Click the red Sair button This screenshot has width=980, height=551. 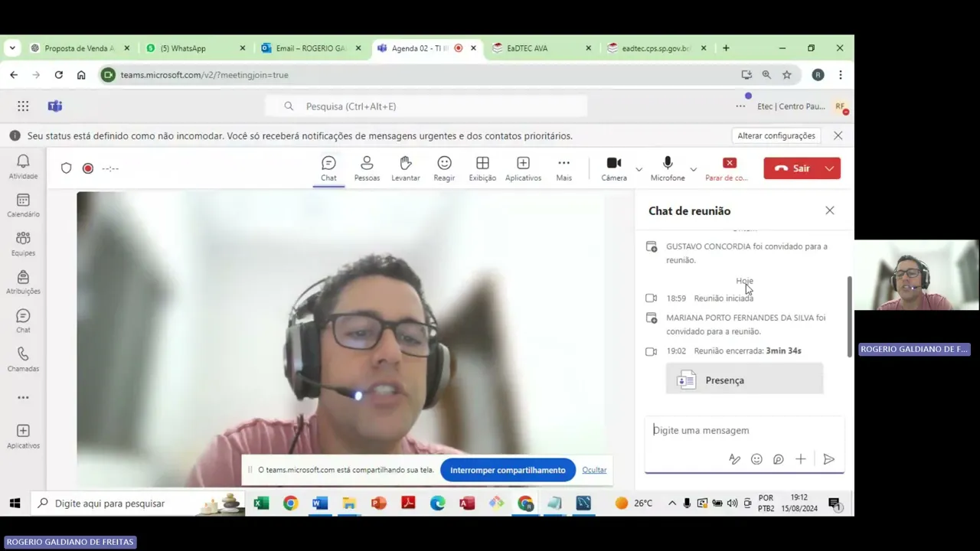(x=792, y=168)
